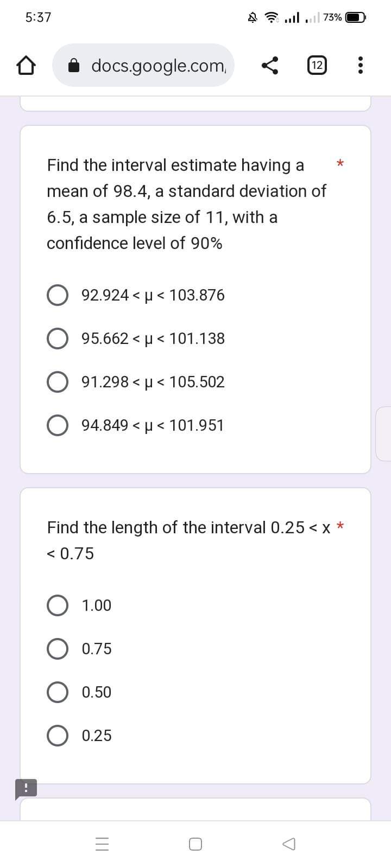This screenshot has height=868, width=391.
Task: Tap the recent apps square navigation icon
Action: click(195, 844)
